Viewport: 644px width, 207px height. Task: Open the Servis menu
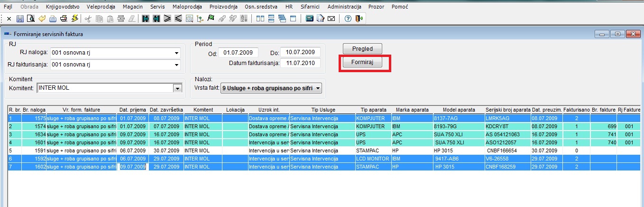(x=157, y=7)
